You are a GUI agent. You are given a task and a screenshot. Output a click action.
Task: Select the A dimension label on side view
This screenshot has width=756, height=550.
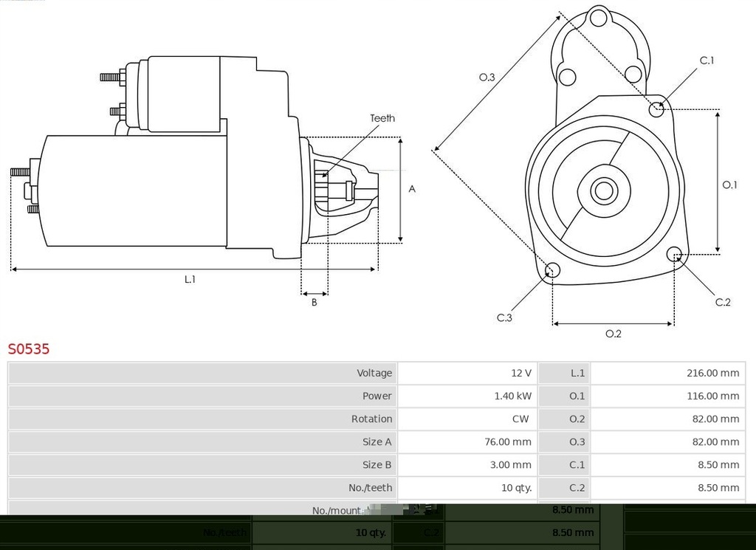coord(412,189)
